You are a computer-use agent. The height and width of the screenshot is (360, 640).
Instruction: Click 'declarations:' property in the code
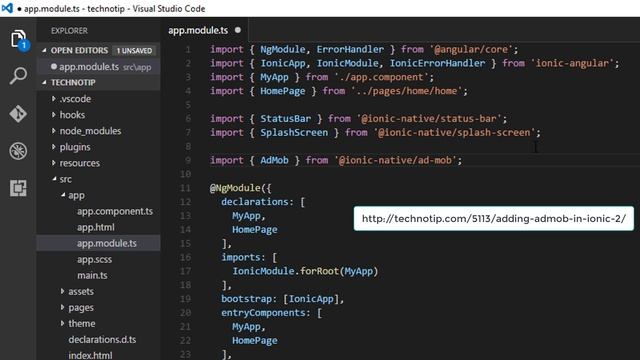257,202
